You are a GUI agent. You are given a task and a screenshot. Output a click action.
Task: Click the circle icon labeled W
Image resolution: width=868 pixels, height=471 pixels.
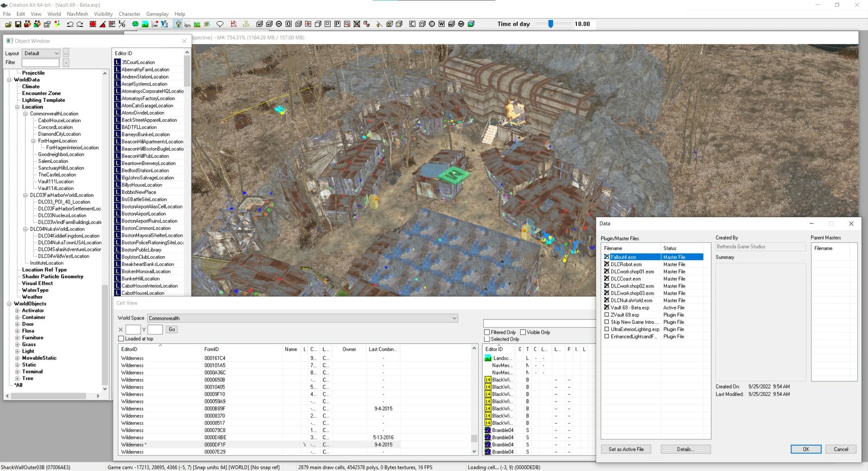point(461,24)
